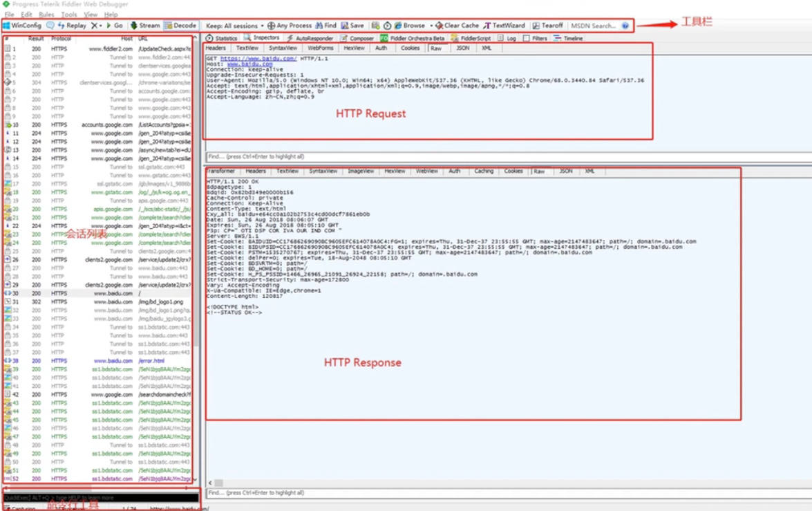
Task: Open the File menu
Action: (x=9, y=15)
